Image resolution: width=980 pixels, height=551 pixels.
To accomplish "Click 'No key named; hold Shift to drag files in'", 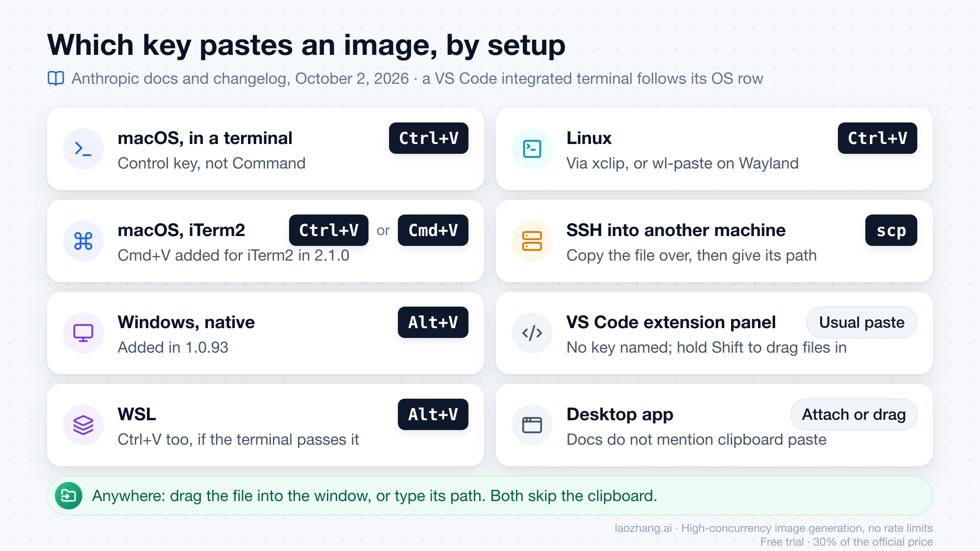I will (707, 347).
